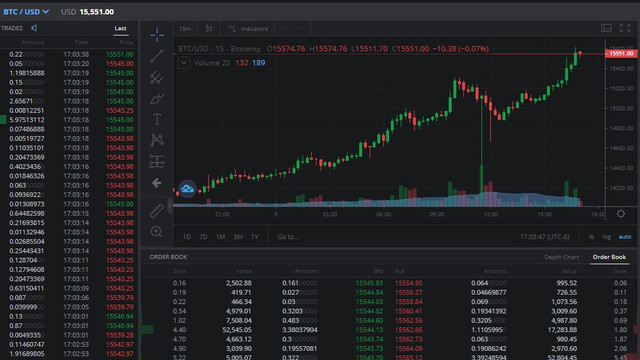Select the Last tab in Trades
This screenshot has width=640, height=360.
coord(120,28)
